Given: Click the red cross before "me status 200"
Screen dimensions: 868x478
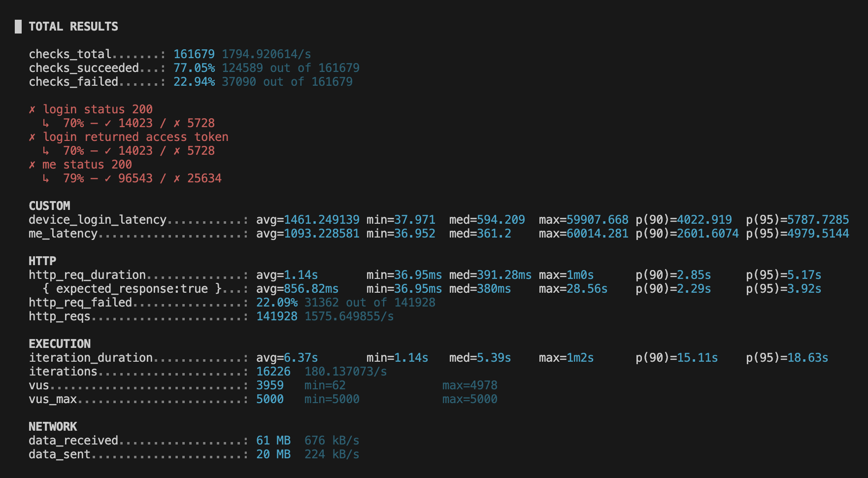Looking at the screenshot, I should click(32, 165).
